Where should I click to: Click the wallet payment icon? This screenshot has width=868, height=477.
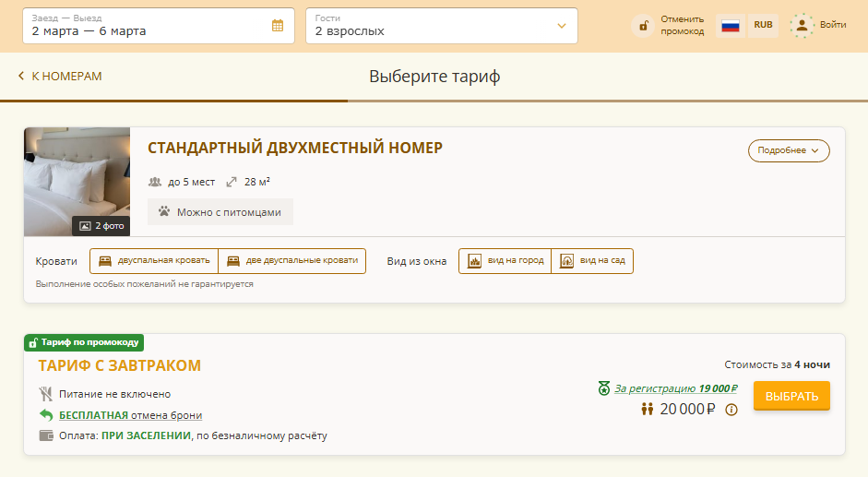(x=46, y=435)
